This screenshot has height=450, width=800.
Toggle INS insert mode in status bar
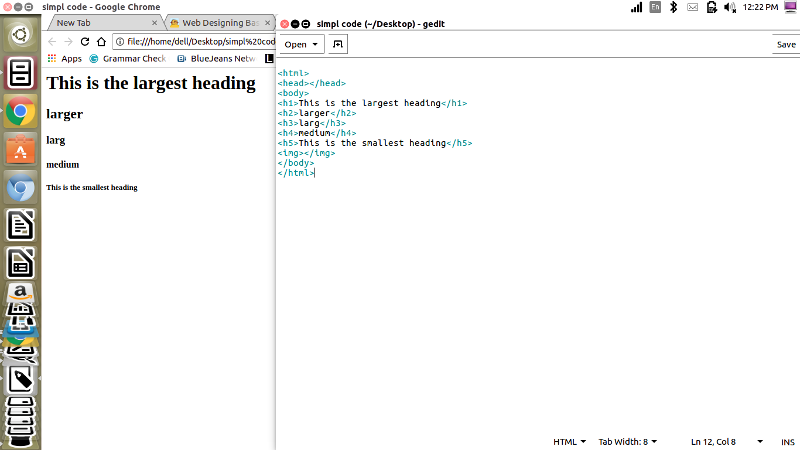point(787,442)
